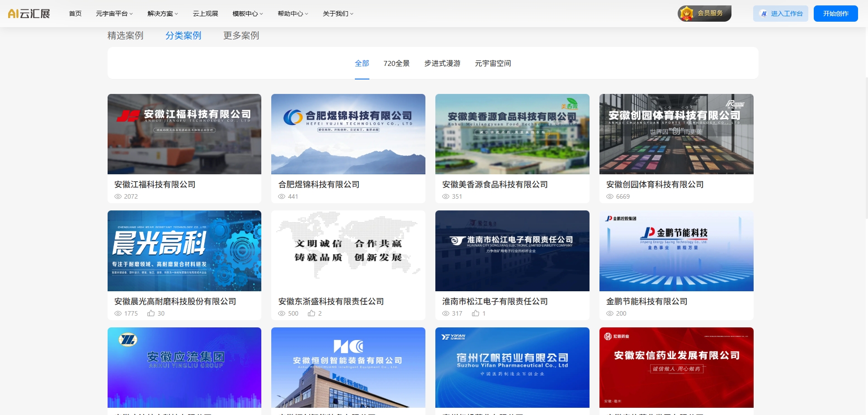Expand the 元宇宙平台 dropdown menu
868x415 pixels.
coord(114,14)
